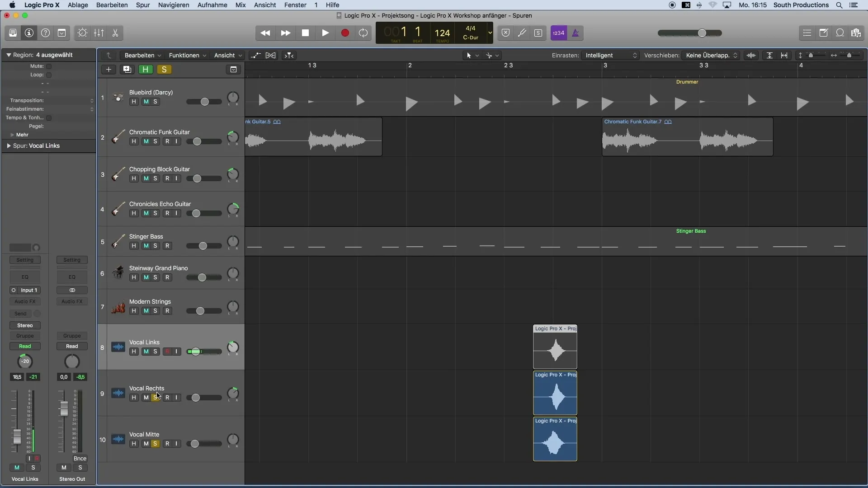
Task: Click the Mehr expander in the inspector
Action: 13,134
